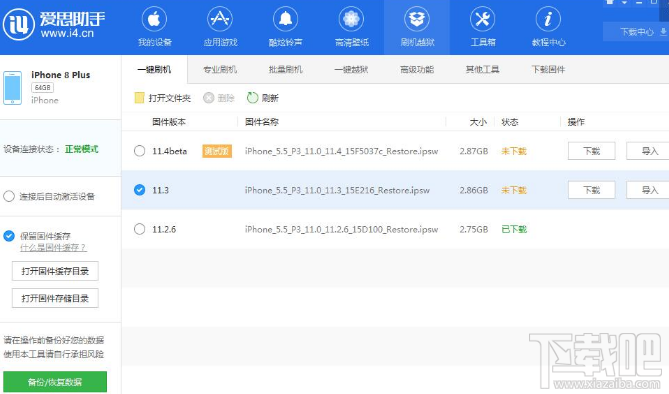The image size is (669, 394).
Task: Open the 刷机越狱 flash and jailbreak section
Action: tap(417, 26)
